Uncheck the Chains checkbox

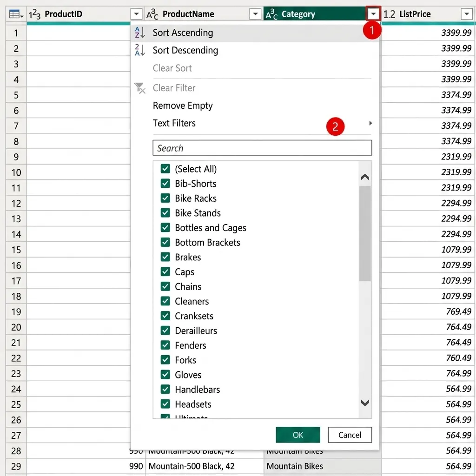coord(165,286)
